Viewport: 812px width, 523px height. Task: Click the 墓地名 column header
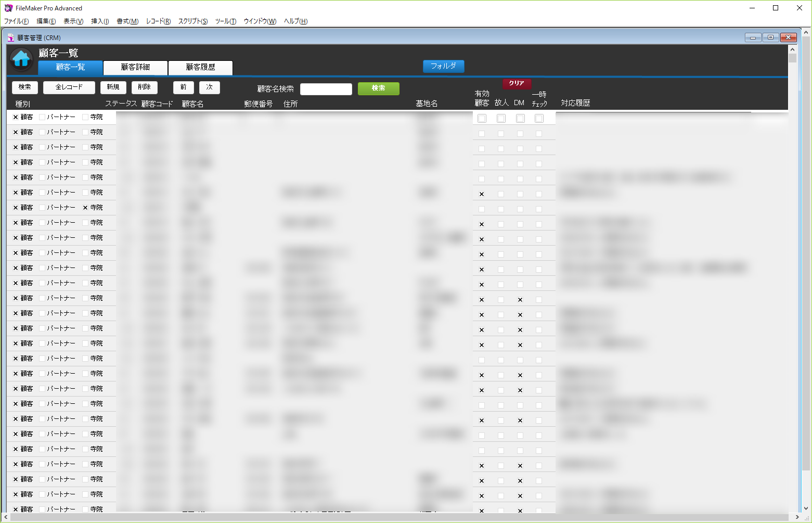point(427,104)
